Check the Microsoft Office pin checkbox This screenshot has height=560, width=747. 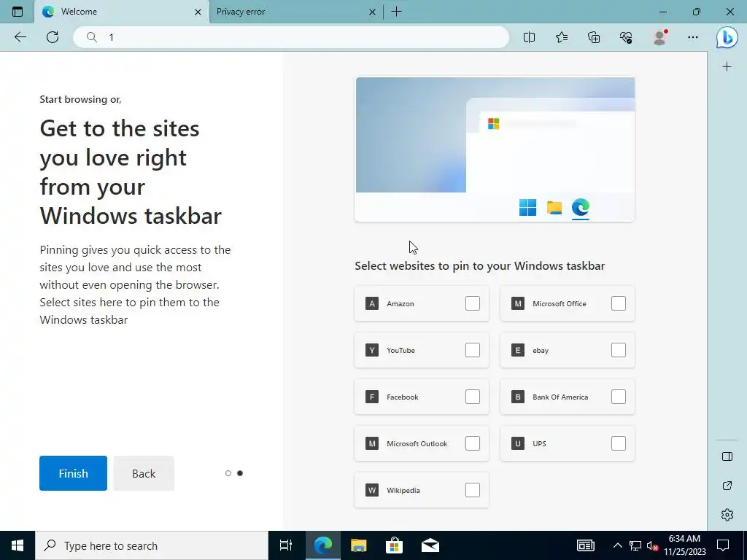[619, 303]
